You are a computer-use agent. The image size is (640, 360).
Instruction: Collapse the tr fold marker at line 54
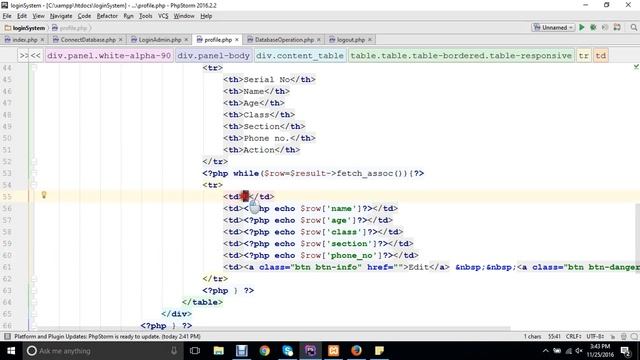34,185
